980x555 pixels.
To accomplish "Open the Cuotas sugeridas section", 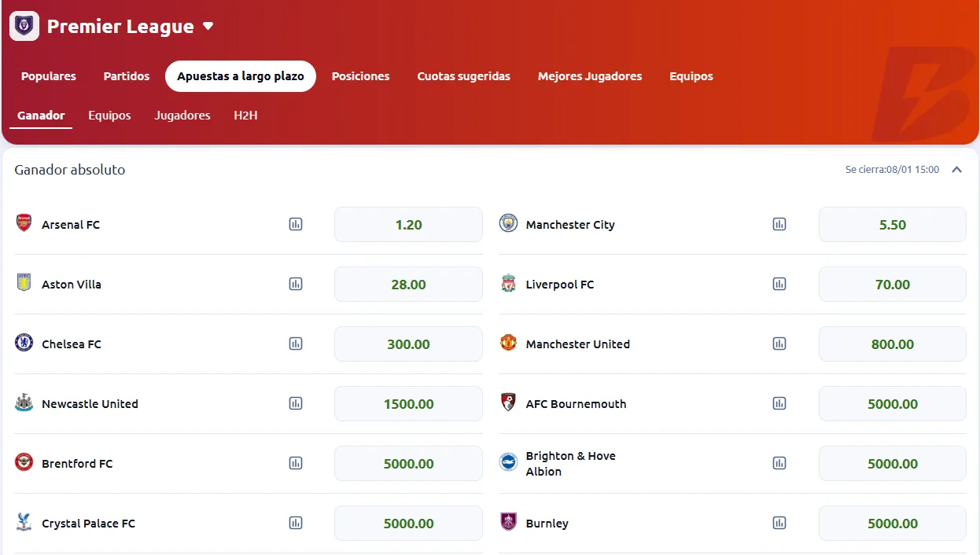I will click(463, 76).
